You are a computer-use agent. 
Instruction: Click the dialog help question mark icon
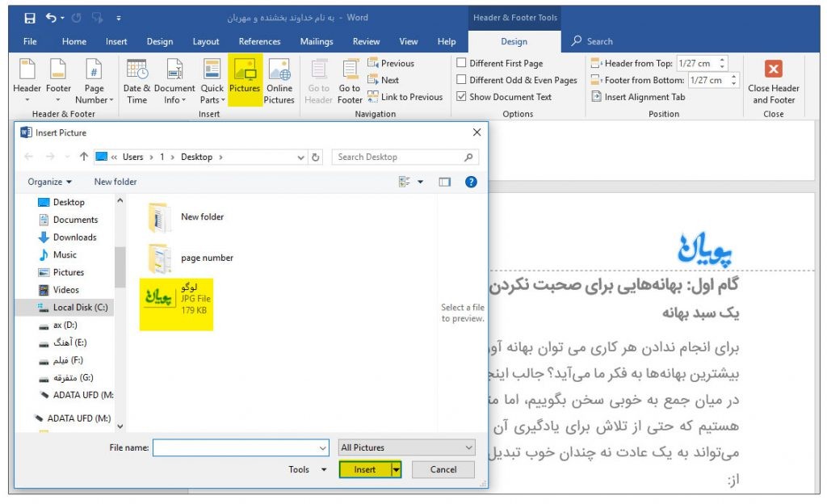pos(471,183)
